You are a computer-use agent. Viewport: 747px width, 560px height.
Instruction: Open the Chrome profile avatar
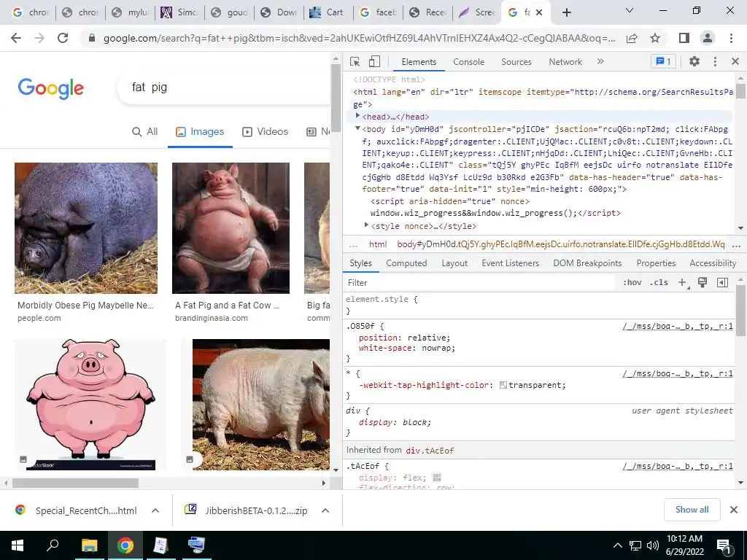(708, 38)
